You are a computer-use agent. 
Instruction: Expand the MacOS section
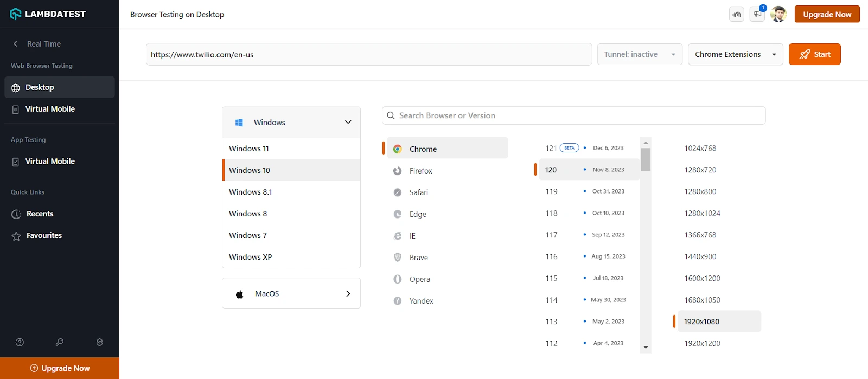tap(291, 293)
